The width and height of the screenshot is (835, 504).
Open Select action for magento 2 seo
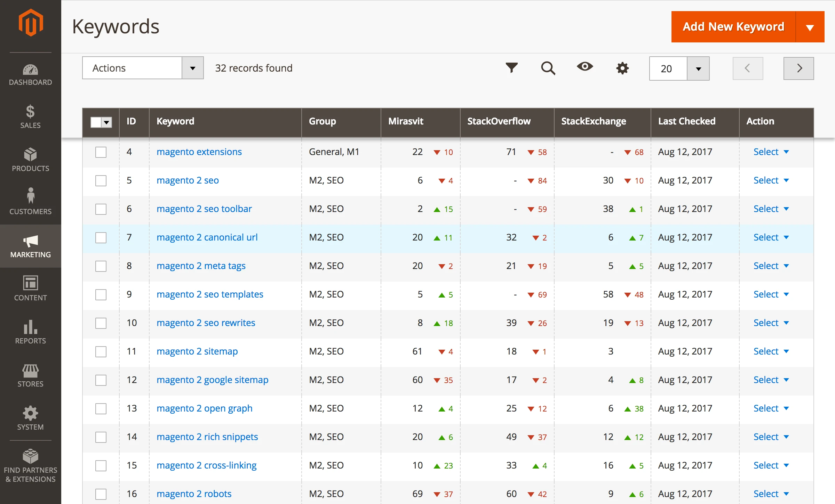click(771, 180)
